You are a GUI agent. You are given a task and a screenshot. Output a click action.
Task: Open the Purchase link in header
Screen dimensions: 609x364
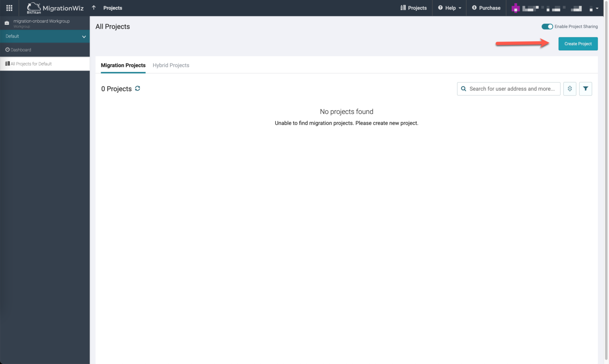486,8
